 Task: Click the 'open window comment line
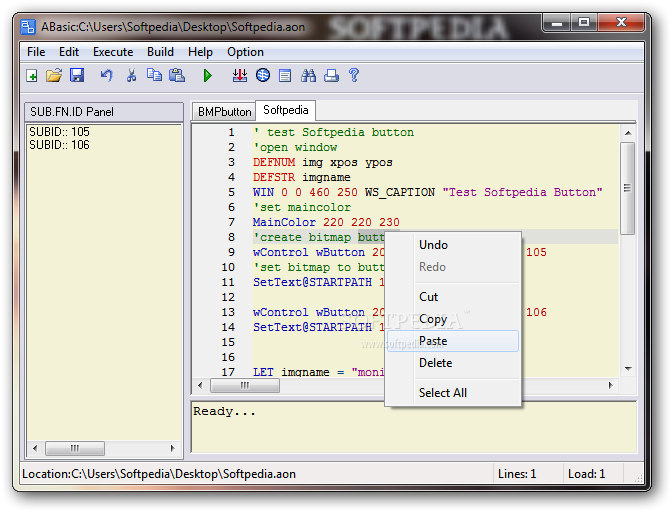295,147
